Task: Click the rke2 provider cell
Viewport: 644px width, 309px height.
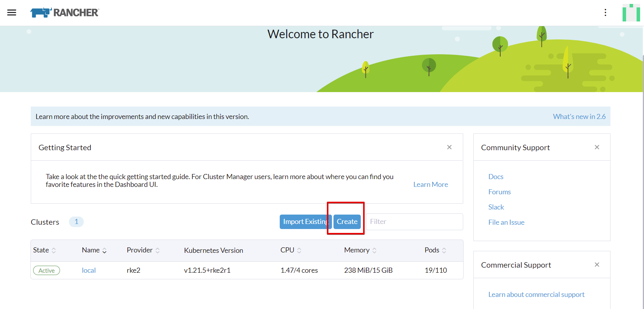Action: [x=134, y=270]
